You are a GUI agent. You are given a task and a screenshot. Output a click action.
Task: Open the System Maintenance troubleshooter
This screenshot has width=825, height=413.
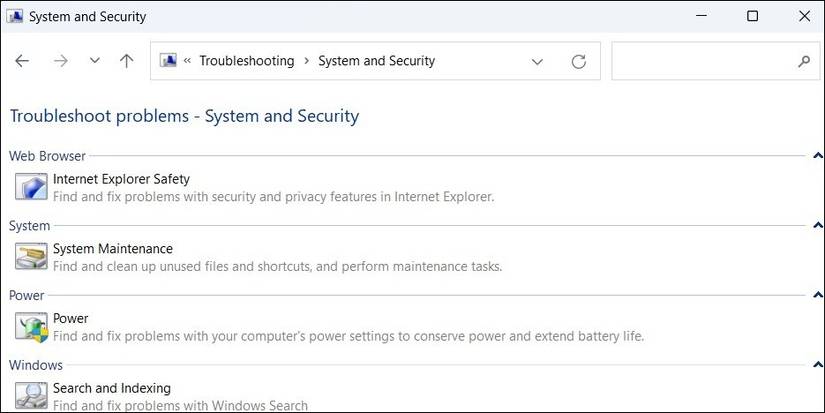(x=113, y=249)
